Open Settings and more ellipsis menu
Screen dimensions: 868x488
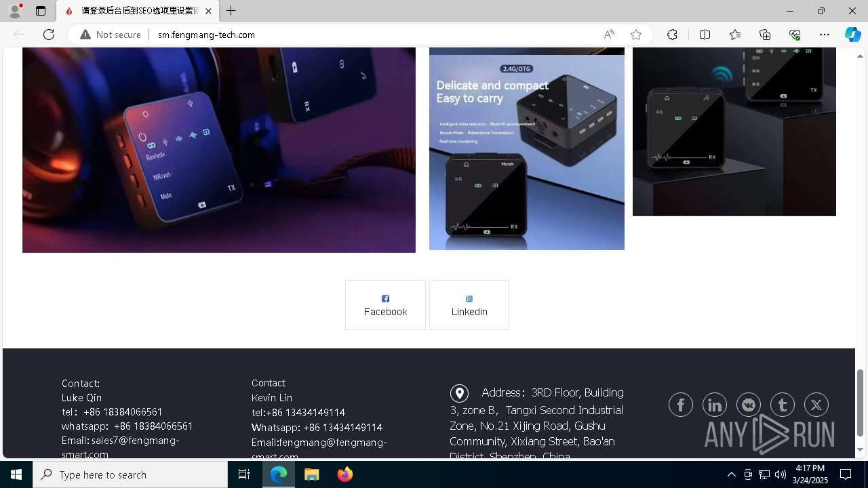point(825,35)
